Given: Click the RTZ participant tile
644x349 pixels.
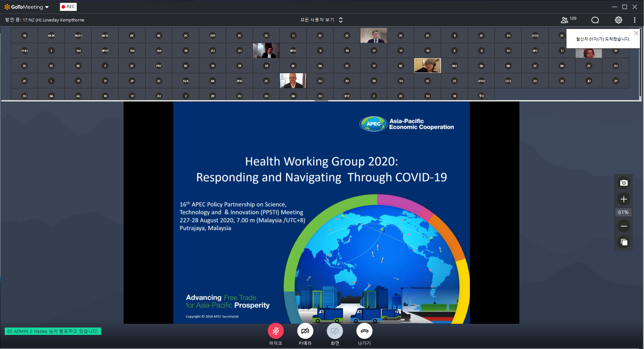Looking at the screenshot, I should 347,96.
